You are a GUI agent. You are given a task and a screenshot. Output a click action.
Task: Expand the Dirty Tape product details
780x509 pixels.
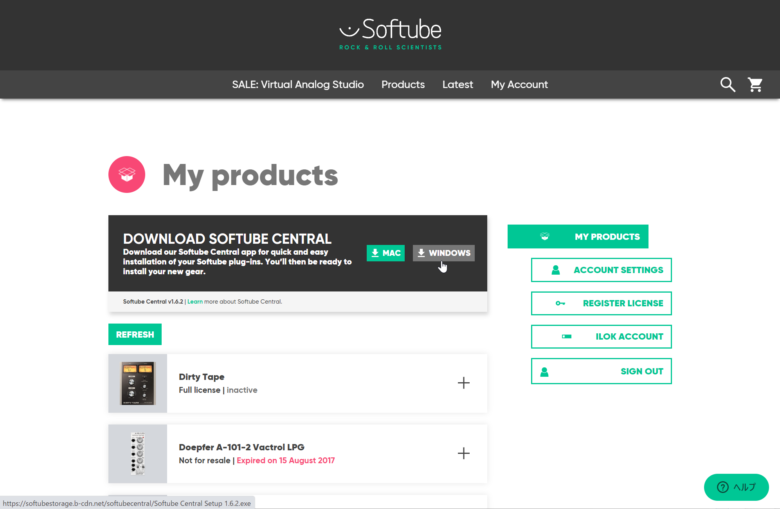pos(463,383)
